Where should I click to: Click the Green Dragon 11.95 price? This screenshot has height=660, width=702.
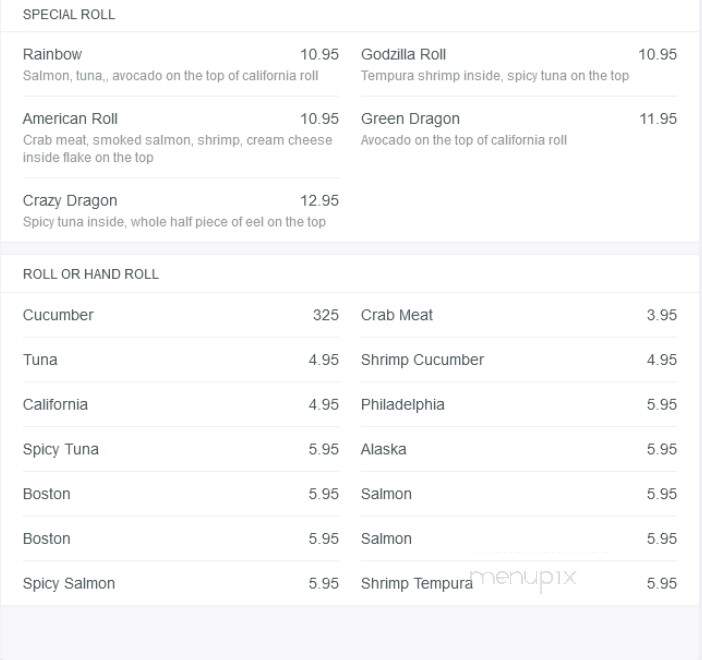[x=658, y=119]
